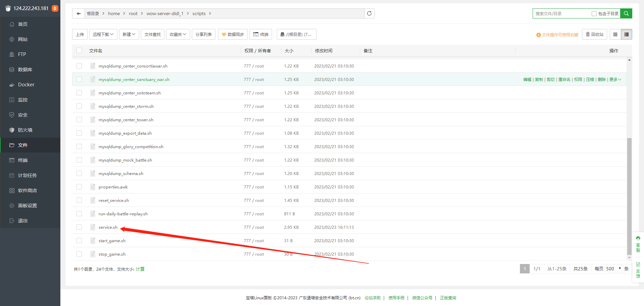Click the calculate (计算) size link
644x306 pixels.
point(140,269)
